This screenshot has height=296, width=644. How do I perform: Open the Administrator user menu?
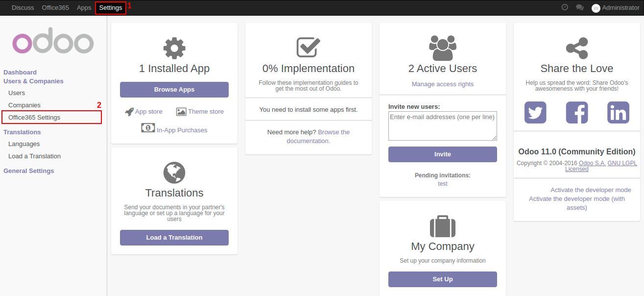(x=616, y=8)
